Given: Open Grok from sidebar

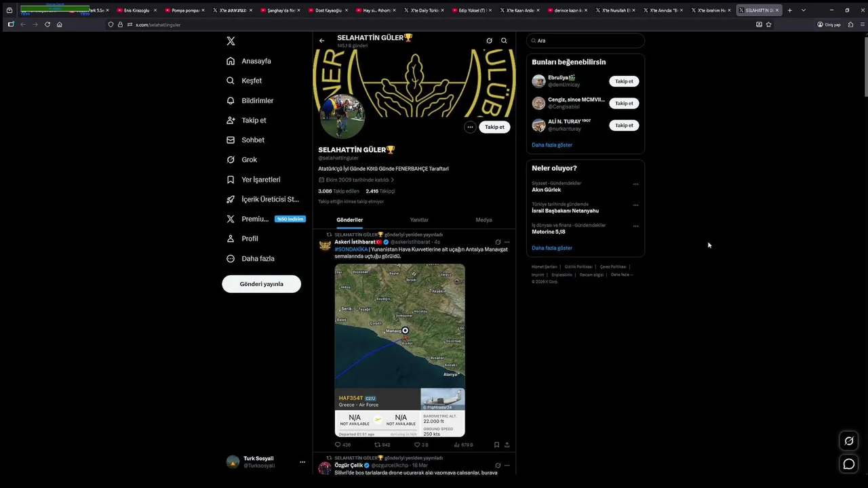Looking at the screenshot, I should [241, 159].
